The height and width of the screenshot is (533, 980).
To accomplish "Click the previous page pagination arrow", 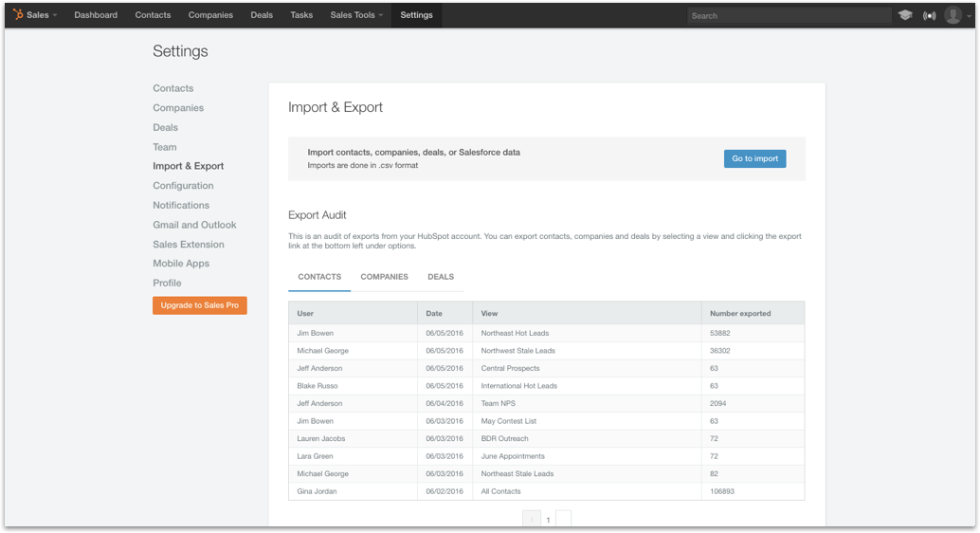I will [x=532, y=519].
